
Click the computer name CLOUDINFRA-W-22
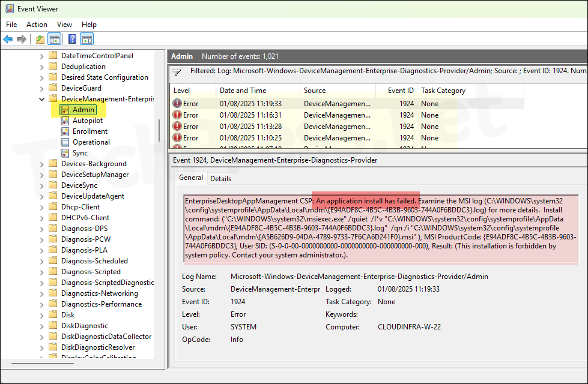[409, 326]
